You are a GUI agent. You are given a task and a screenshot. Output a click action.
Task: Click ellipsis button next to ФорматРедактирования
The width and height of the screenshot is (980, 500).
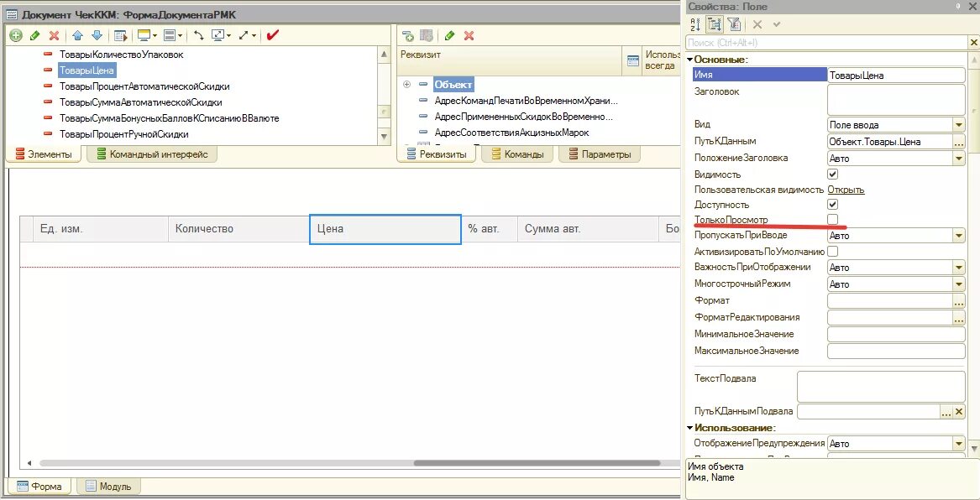click(959, 318)
